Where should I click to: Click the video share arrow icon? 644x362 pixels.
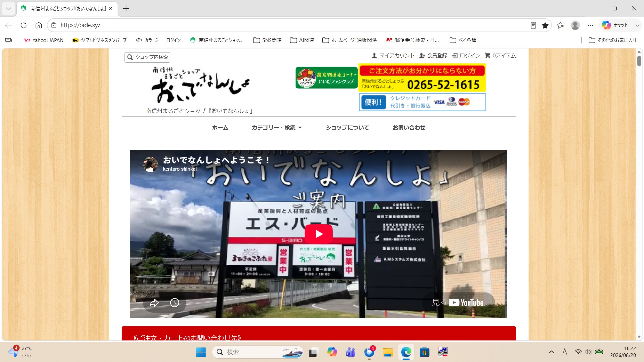click(x=155, y=302)
